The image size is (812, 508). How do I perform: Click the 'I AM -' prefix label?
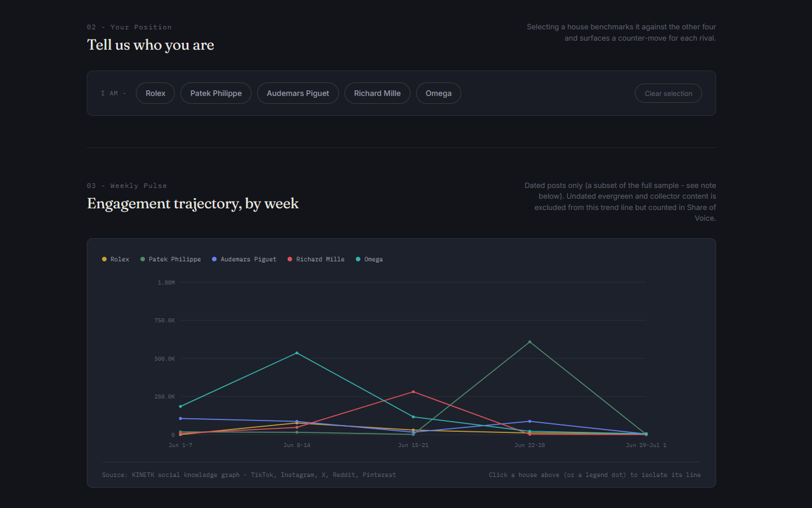coord(113,93)
